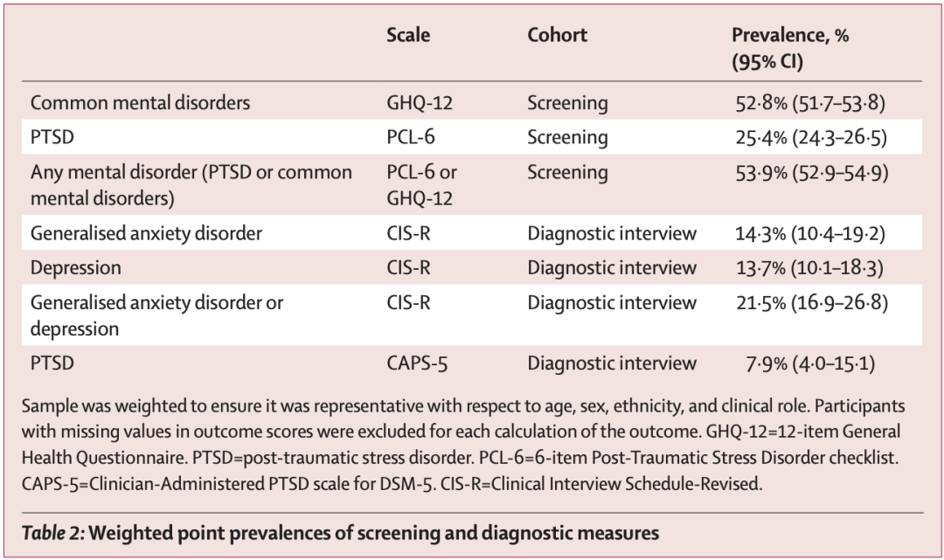Select the 52·8% (51·7–53·8) prevalence value

(x=810, y=103)
